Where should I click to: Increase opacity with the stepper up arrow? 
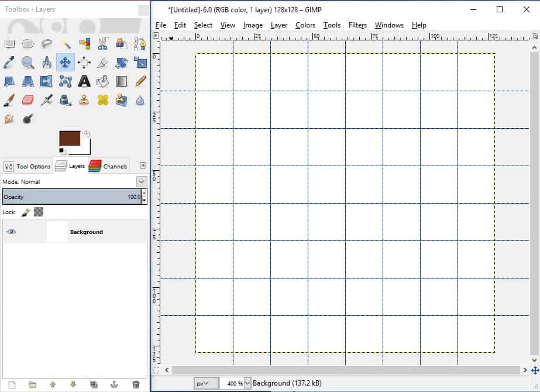[x=145, y=193]
